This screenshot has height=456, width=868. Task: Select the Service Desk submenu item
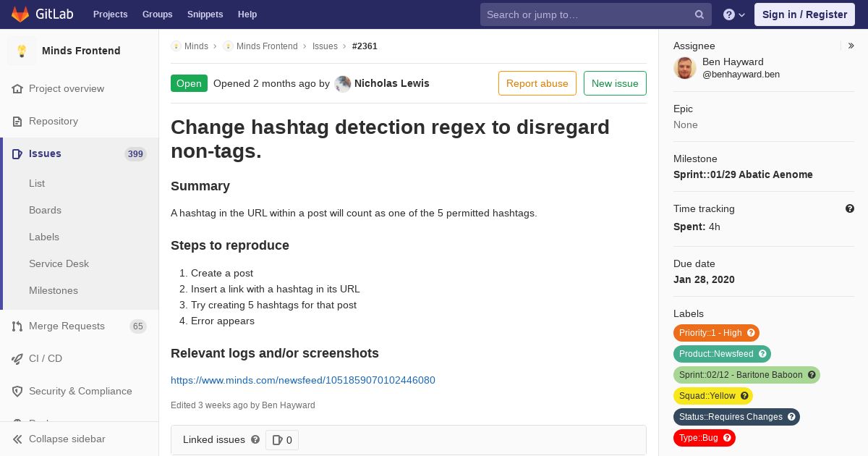[59, 264]
